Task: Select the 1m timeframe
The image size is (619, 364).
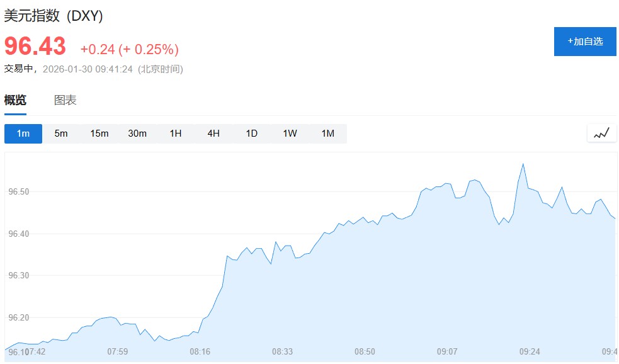Action: tap(23, 134)
